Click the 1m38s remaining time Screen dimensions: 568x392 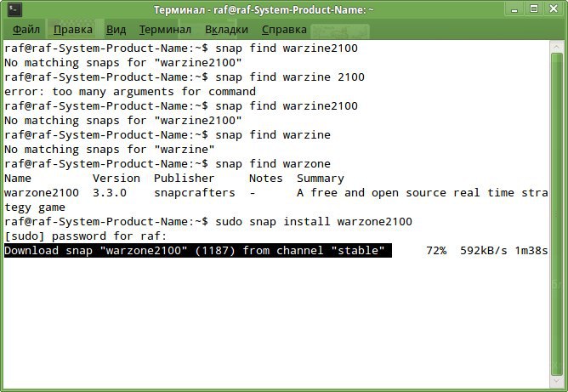click(531, 251)
